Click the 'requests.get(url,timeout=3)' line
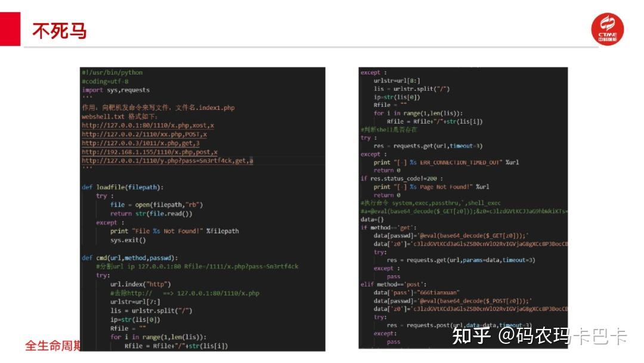The image size is (644, 363). (428, 146)
